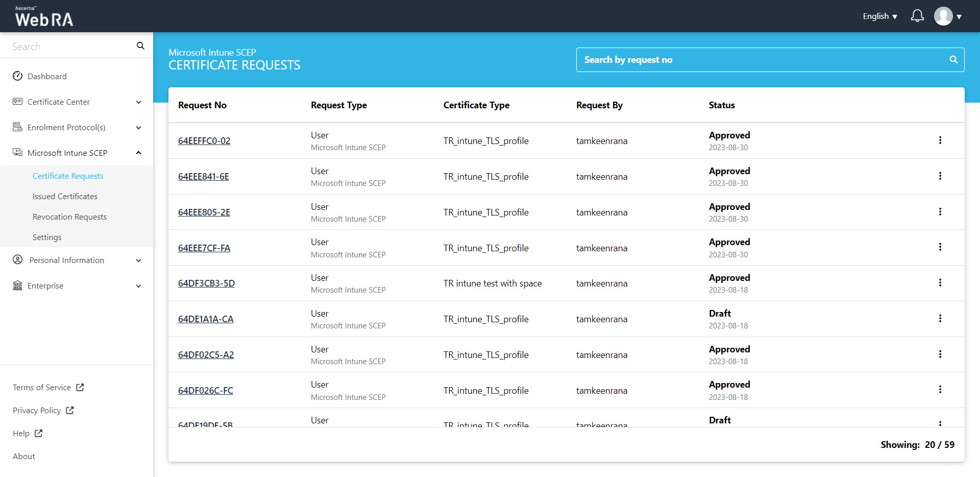980x477 pixels.
Task: Open actions menu for request 64DF026C-FC
Action: pyautogui.click(x=940, y=390)
